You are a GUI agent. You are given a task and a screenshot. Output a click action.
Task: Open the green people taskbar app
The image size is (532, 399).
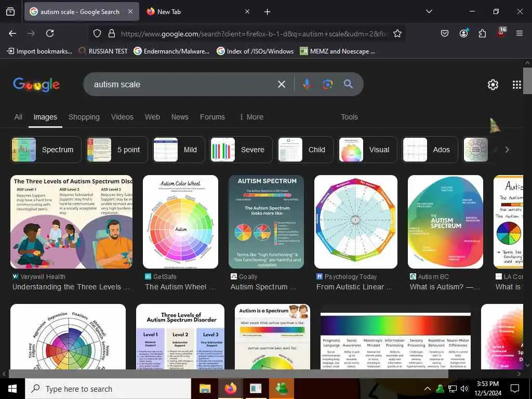coord(282,389)
